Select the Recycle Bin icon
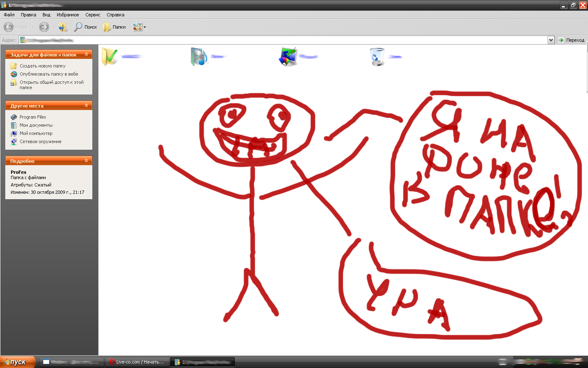Image resolution: width=588 pixels, height=368 pixels. click(377, 56)
